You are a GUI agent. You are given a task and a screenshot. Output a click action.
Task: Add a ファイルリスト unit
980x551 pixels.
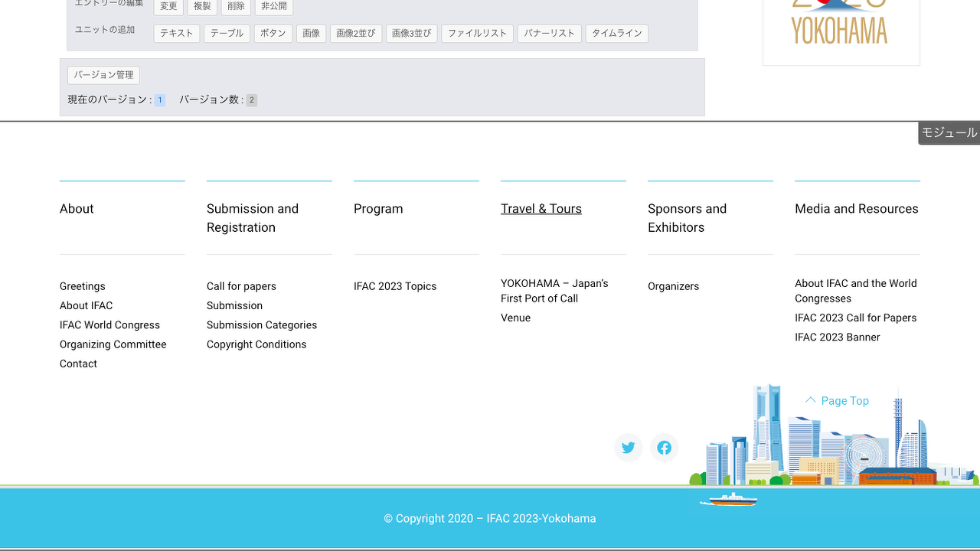477,34
